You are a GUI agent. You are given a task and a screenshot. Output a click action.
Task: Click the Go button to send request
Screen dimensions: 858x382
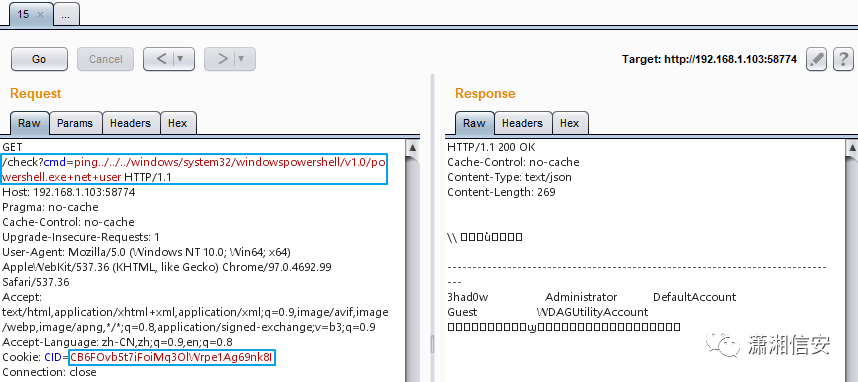click(x=39, y=59)
